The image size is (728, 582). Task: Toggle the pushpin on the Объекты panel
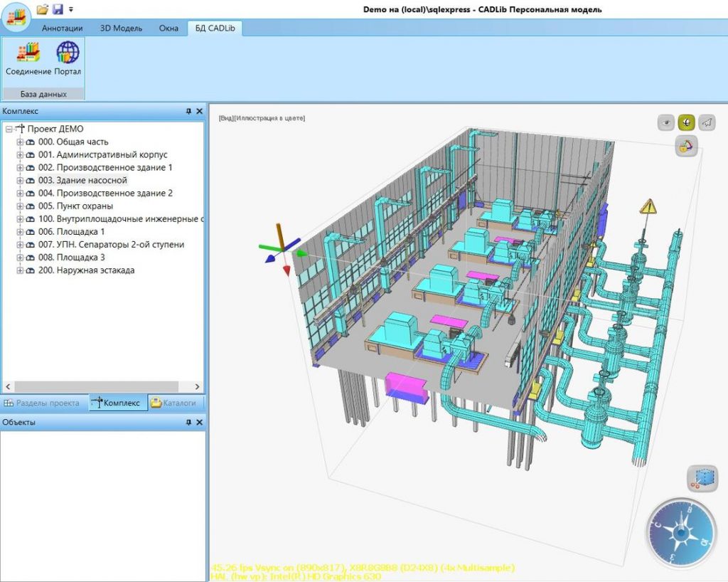pyautogui.click(x=189, y=421)
